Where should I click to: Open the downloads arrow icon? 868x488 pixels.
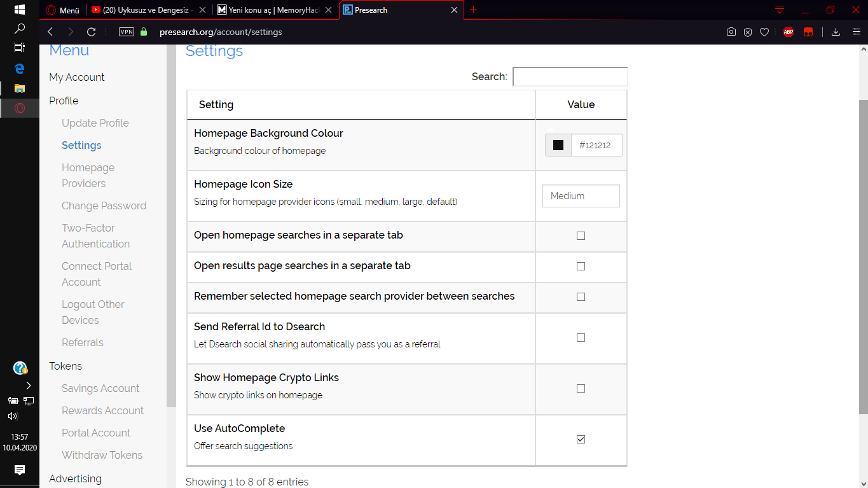pos(836,32)
